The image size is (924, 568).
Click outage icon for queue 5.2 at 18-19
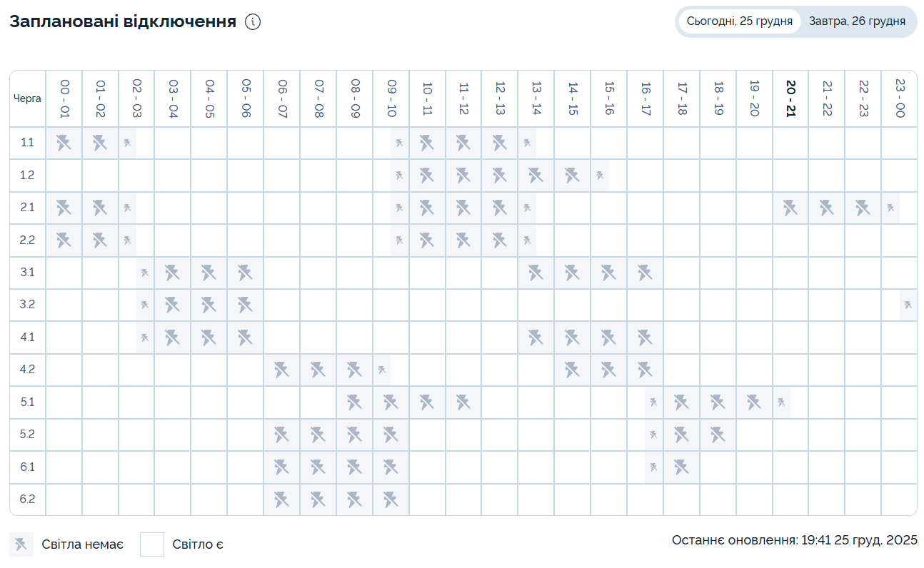point(718,435)
